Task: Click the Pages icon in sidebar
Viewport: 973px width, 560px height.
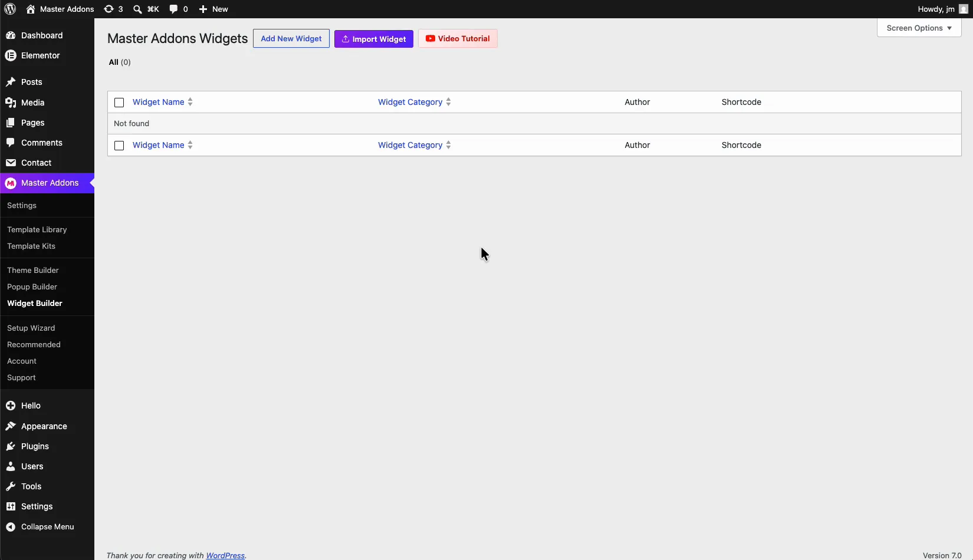Action: tap(11, 123)
